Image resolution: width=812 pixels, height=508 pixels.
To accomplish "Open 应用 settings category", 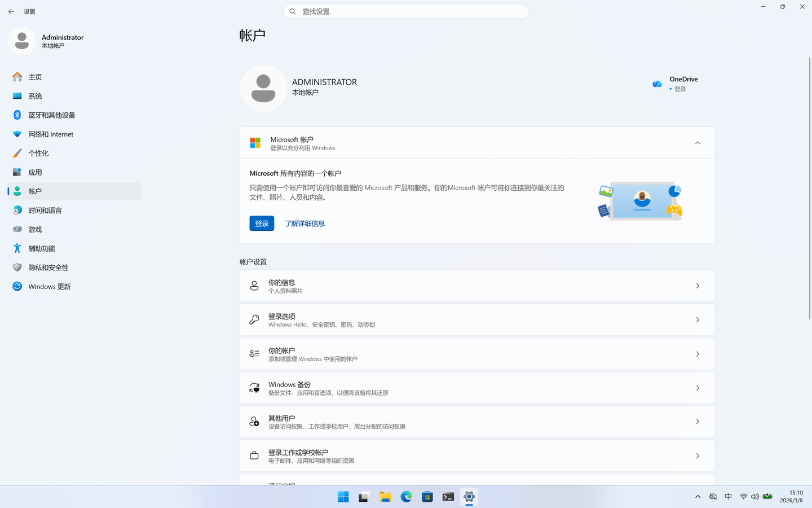I will pos(74,172).
